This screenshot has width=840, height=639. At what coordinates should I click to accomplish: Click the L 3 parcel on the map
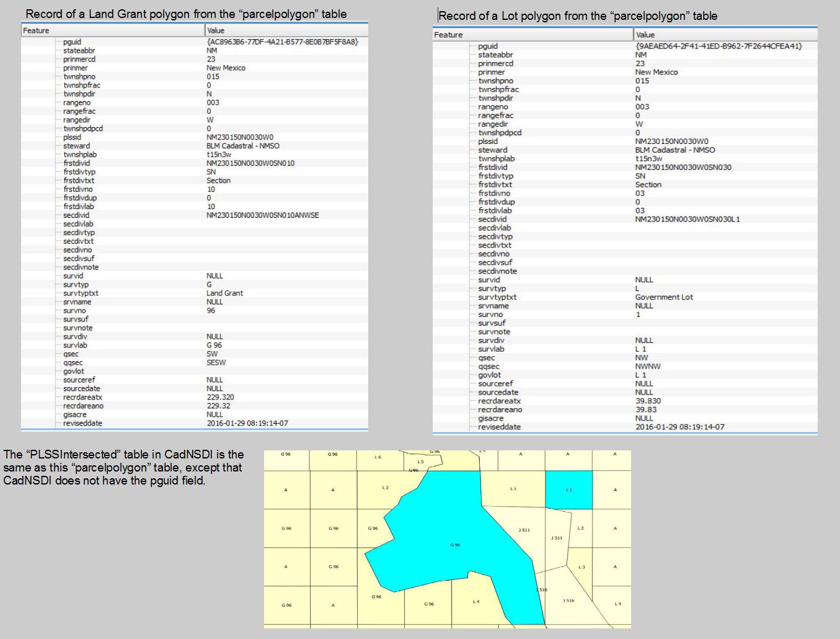581,567
